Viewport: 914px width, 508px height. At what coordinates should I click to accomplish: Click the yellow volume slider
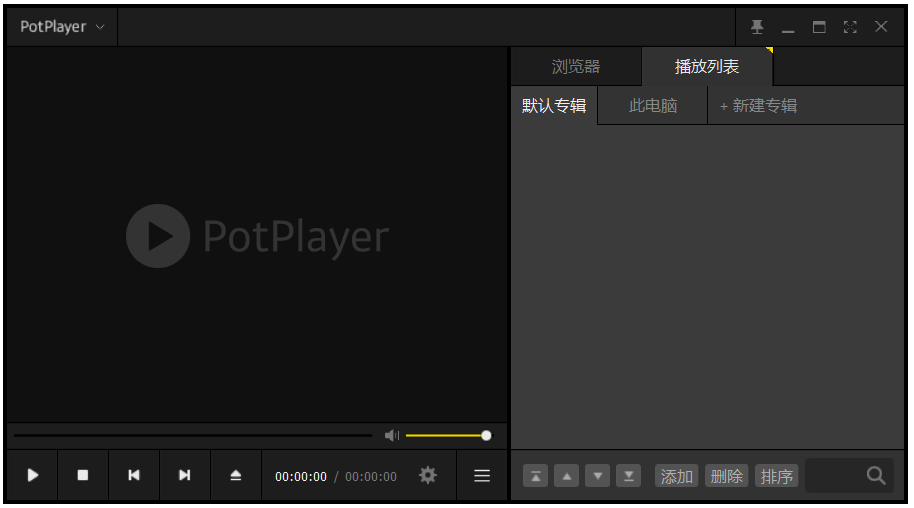click(x=448, y=436)
